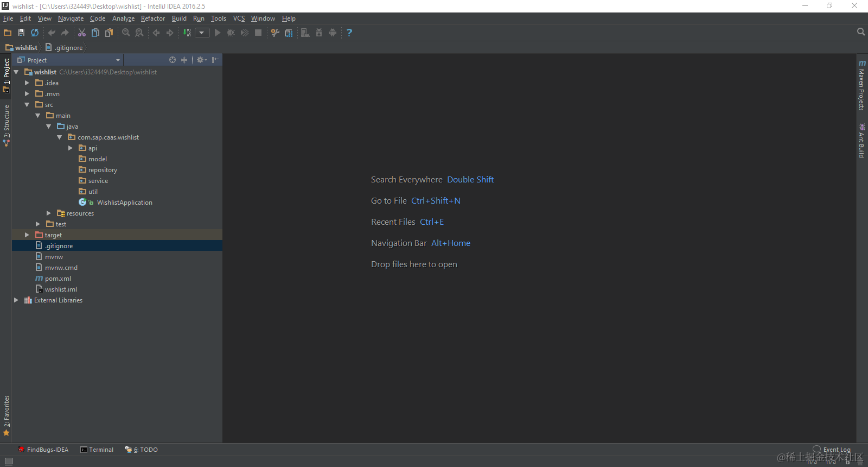Toggle the 2: Favorites tool window tab
Screen dimensions: 868x467
pyautogui.click(x=6, y=415)
